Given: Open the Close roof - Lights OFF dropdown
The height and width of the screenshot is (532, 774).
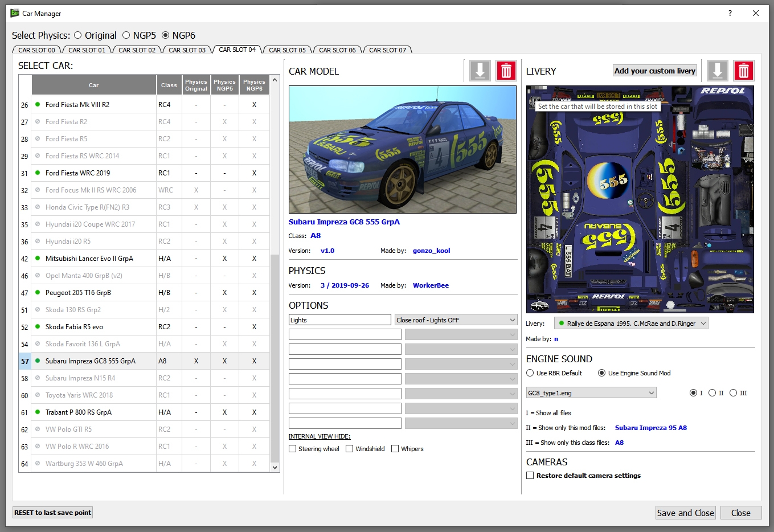Looking at the screenshot, I should (456, 320).
